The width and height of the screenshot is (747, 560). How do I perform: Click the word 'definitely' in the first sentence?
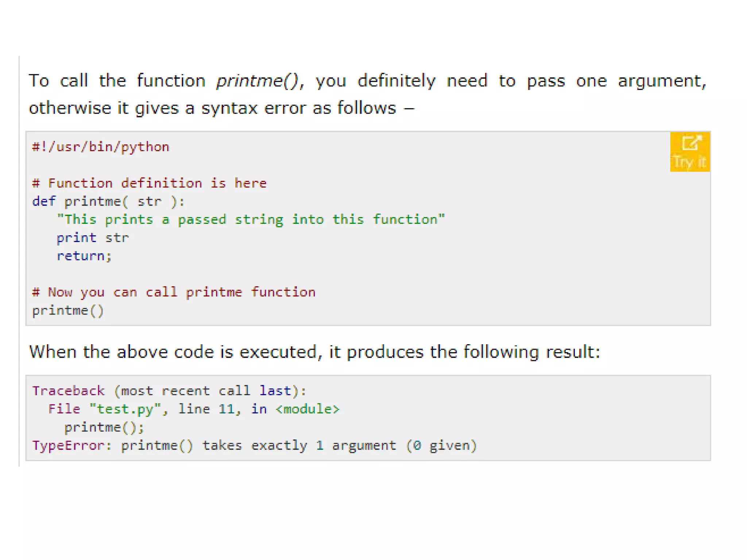click(396, 81)
